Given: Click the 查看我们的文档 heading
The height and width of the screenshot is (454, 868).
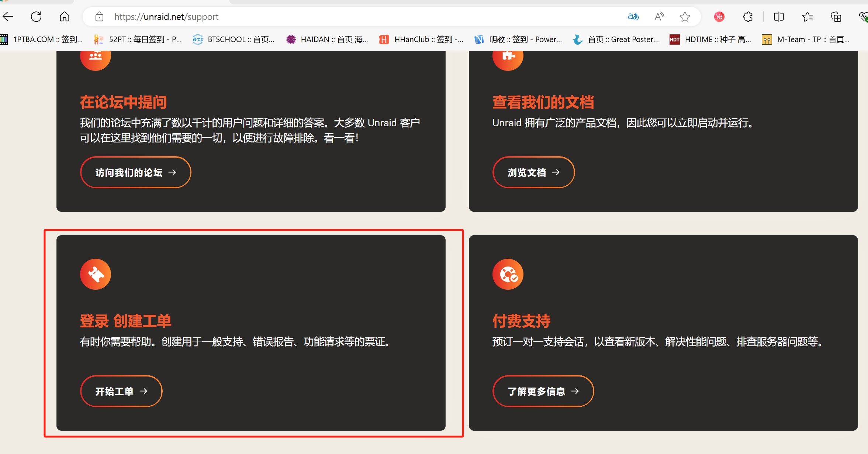Looking at the screenshot, I should (543, 102).
